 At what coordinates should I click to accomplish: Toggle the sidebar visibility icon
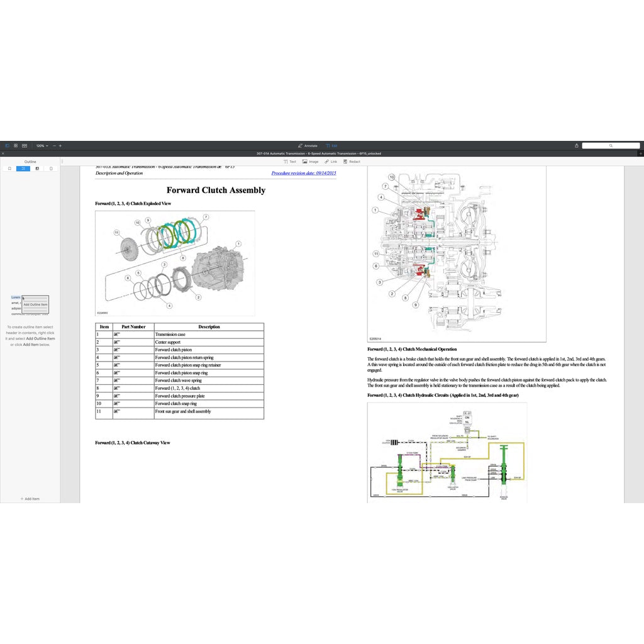pos(7,145)
